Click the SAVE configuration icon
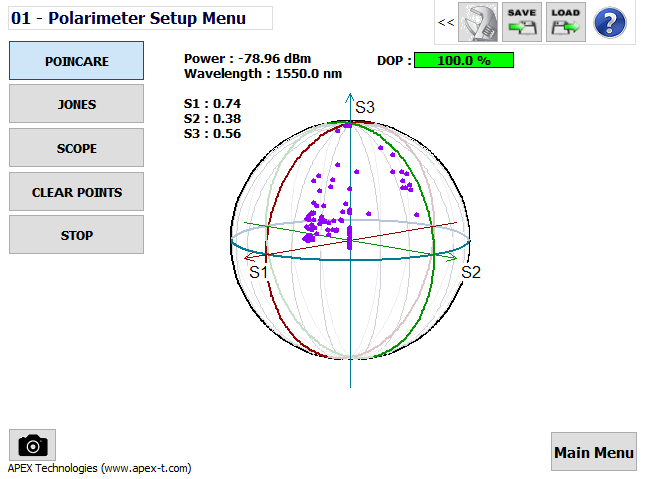The width and height of the screenshot is (652, 479). (521, 22)
